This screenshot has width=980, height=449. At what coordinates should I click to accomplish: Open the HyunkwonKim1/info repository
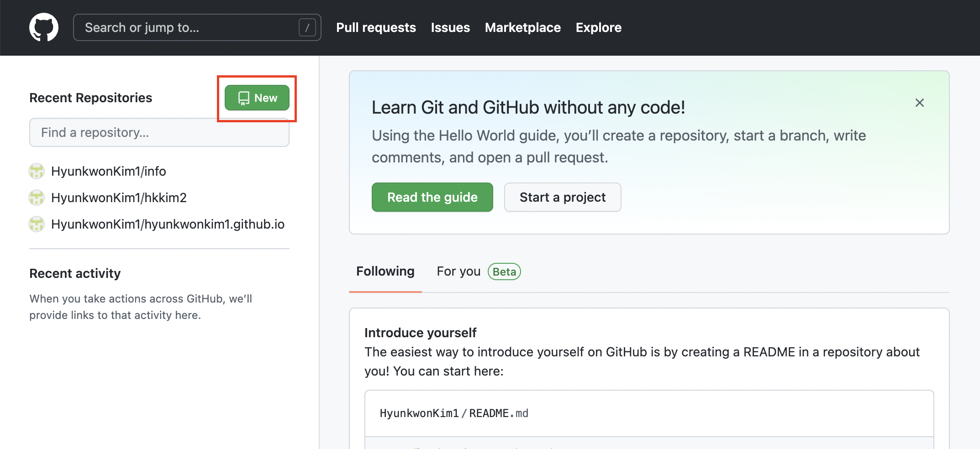109,171
